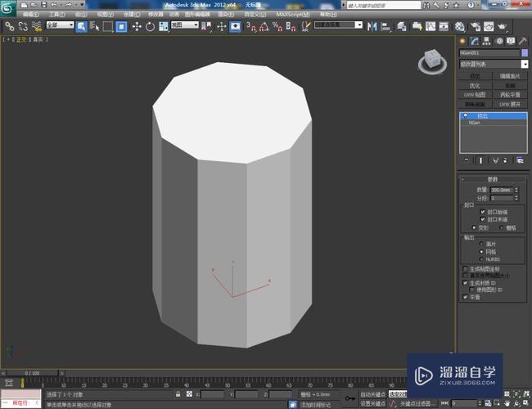
Task: Click the Pin Stack icon below modifier stack
Action: click(467, 160)
